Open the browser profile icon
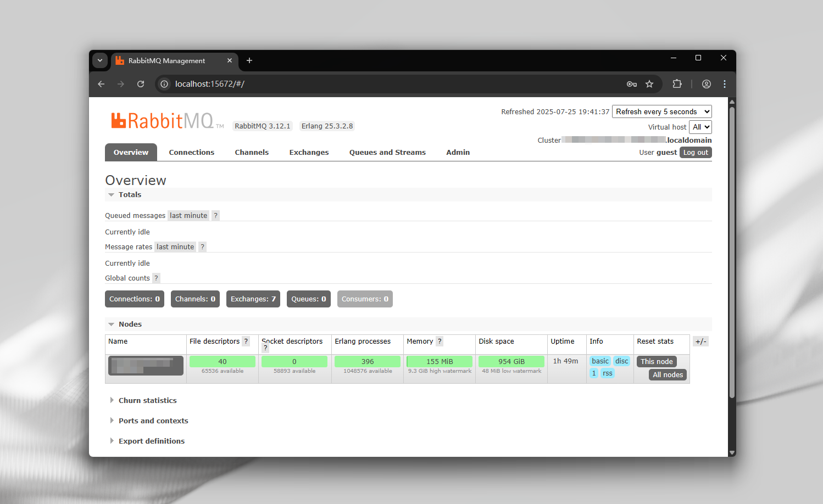This screenshot has width=823, height=504. [707, 84]
